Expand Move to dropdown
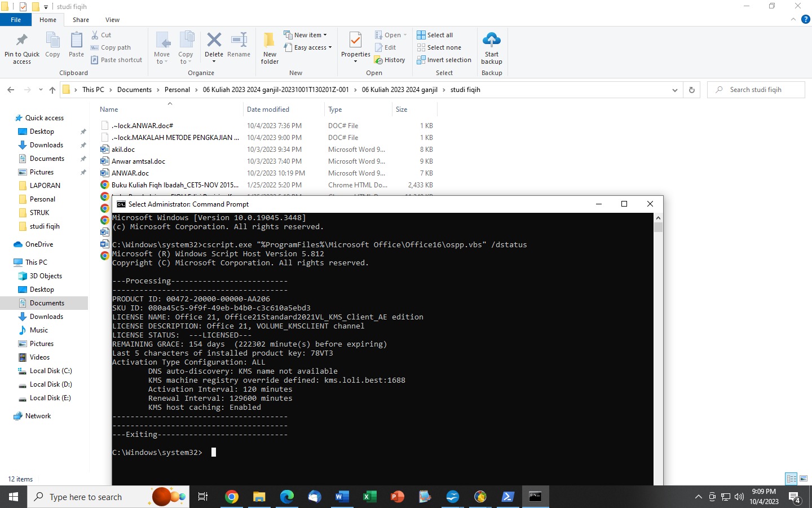The image size is (812, 508). point(162,62)
